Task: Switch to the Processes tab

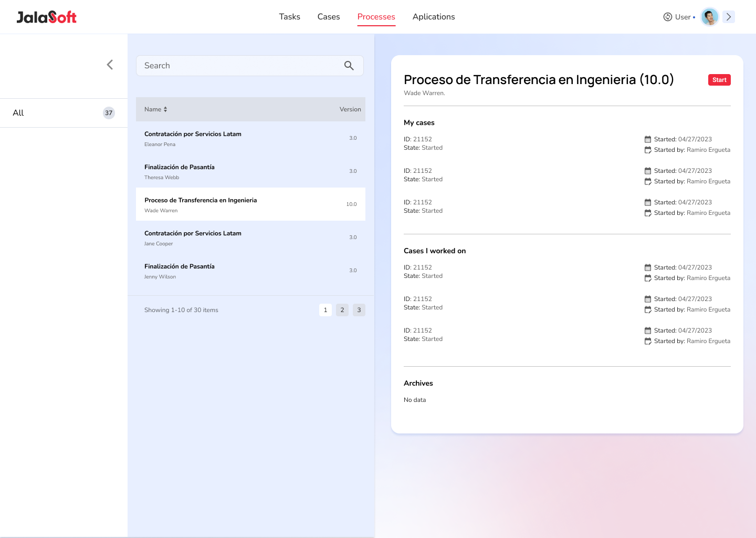Action: [x=376, y=17]
